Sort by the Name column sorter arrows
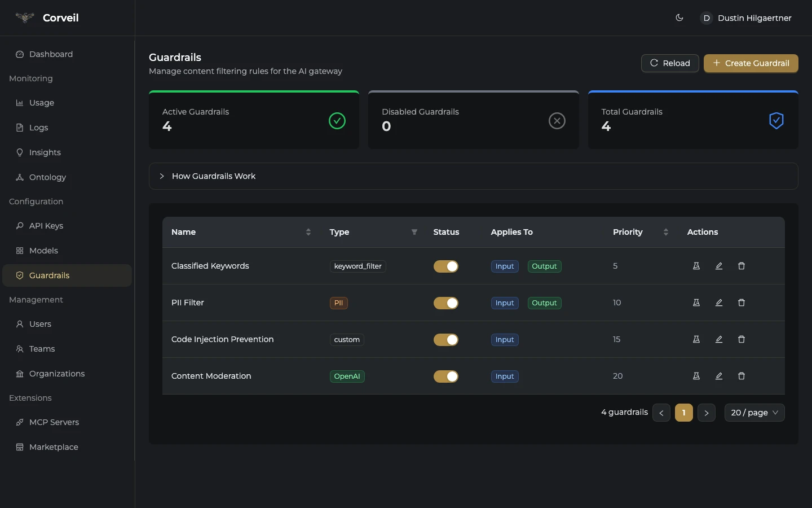The width and height of the screenshot is (812, 508). tap(308, 232)
